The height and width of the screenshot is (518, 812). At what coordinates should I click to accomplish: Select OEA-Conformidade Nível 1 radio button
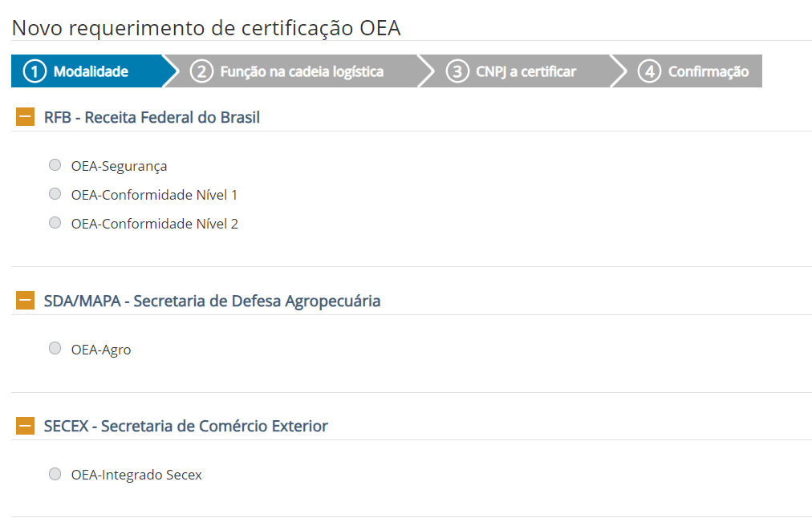click(55, 194)
